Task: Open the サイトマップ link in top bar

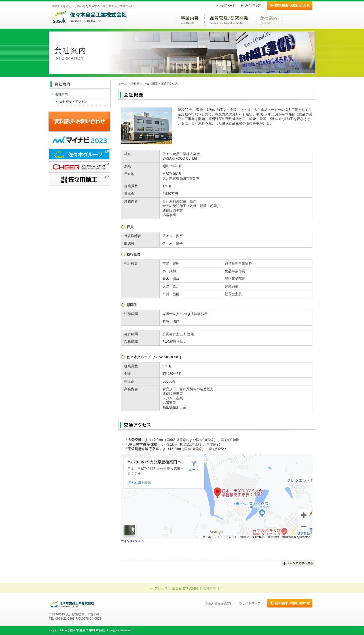Action: 251,5
